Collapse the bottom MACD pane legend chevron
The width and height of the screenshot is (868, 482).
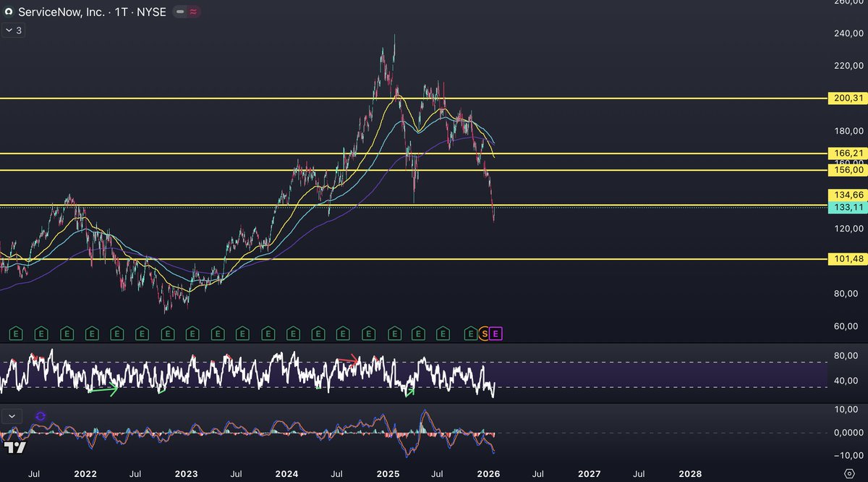coord(12,416)
